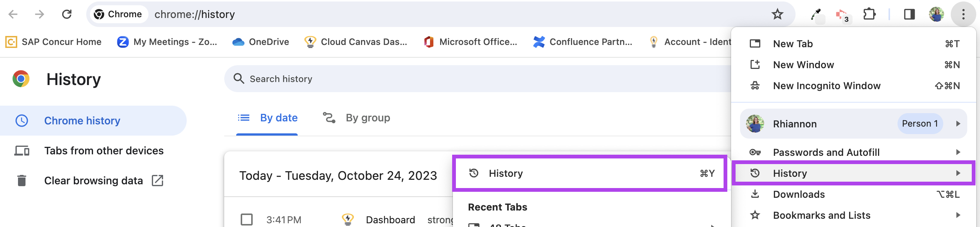Image resolution: width=980 pixels, height=227 pixels.
Task: Open Bookmarks and Lists
Action: coord(854,215)
